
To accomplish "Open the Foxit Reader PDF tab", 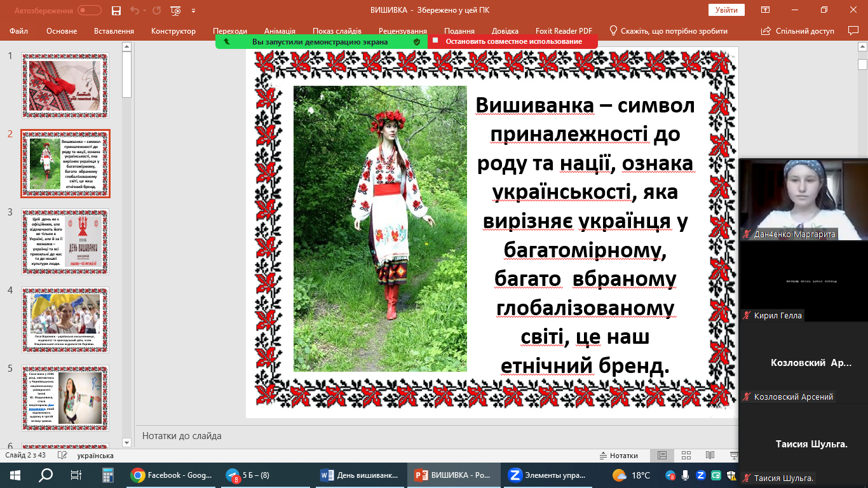I will click(562, 31).
